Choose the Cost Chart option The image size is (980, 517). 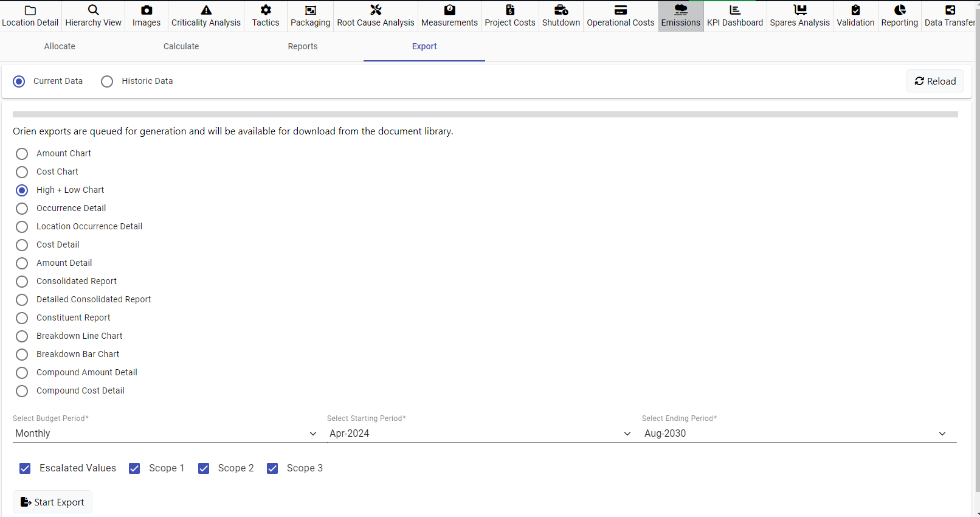[x=22, y=172]
